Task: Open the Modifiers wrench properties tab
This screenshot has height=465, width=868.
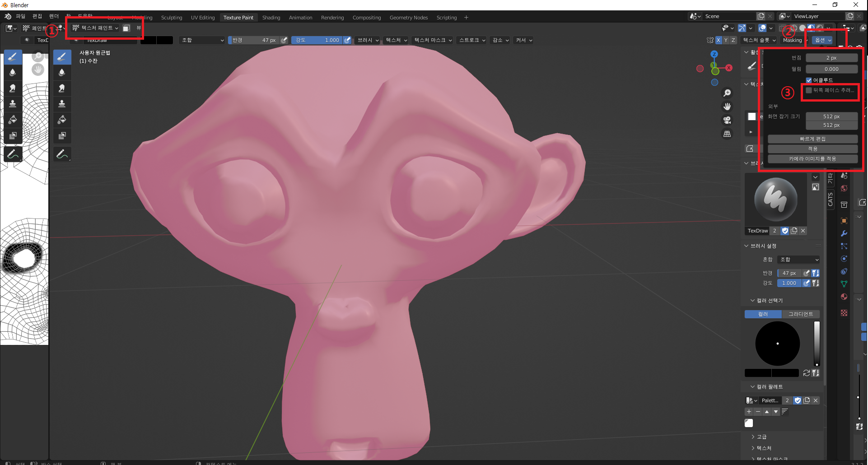Action: [x=844, y=233]
